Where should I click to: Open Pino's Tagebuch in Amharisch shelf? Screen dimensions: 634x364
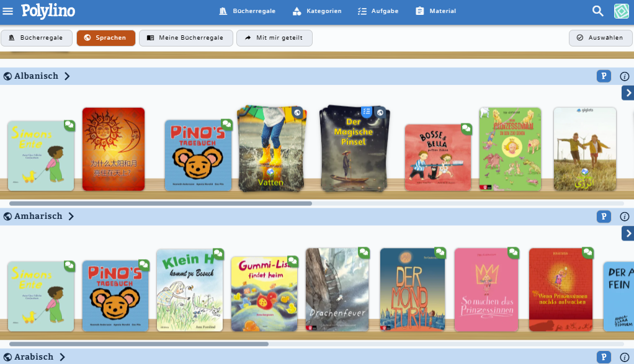(115, 296)
